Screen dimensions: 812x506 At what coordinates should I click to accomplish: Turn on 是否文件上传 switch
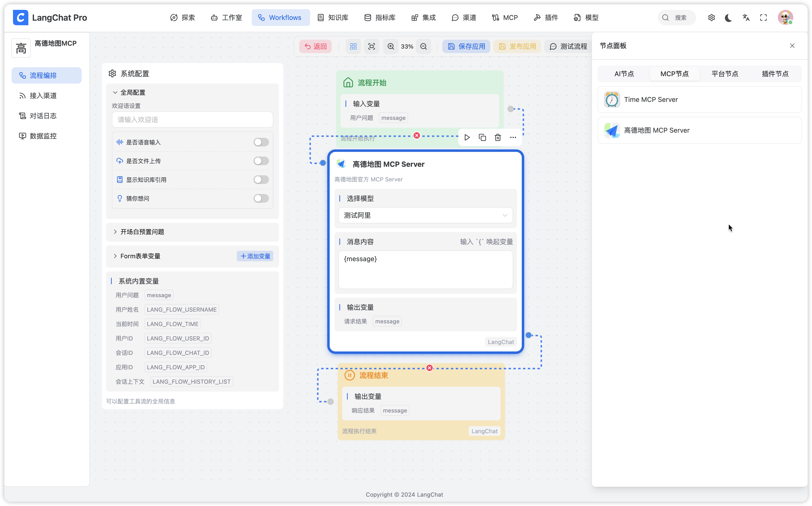(261, 161)
